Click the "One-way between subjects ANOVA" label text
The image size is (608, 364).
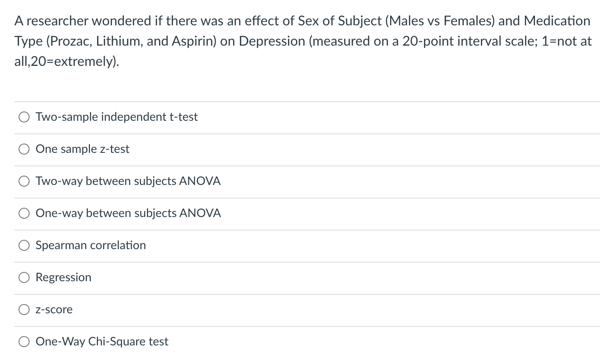[x=128, y=213]
